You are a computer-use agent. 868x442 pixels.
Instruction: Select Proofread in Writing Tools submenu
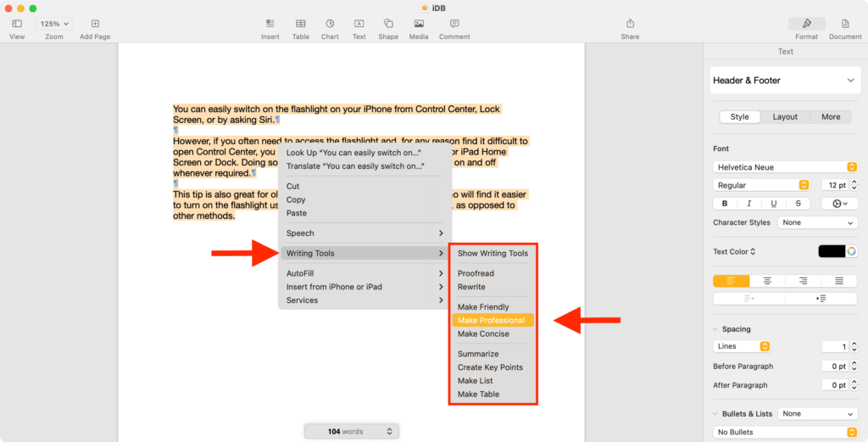coord(476,273)
